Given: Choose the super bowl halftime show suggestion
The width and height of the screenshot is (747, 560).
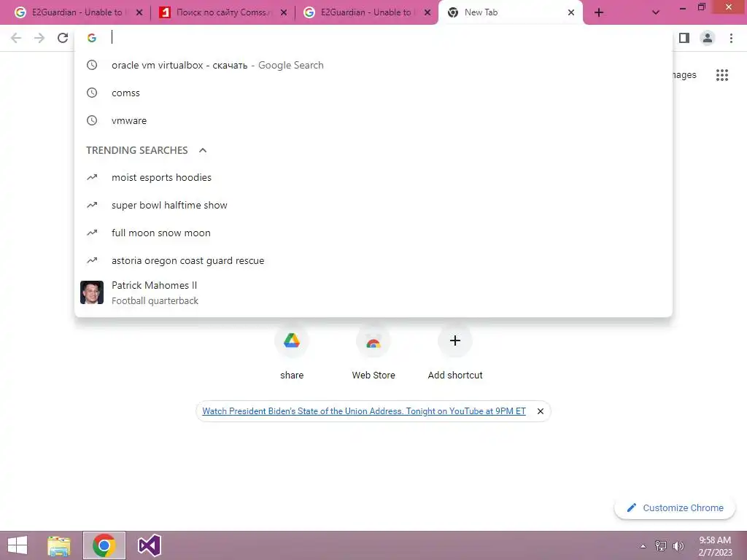Looking at the screenshot, I should tap(373, 205).
